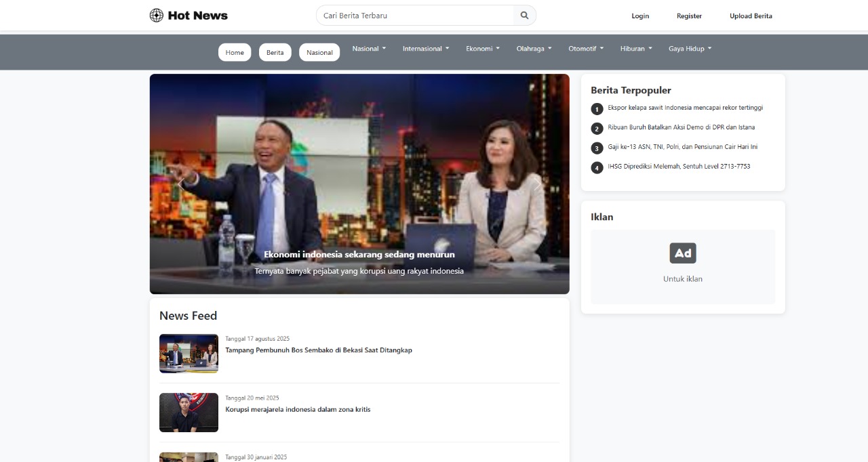Screen dimensions: 868x462
Task: Click number 2 badge in Berita Terpopuler
Action: pos(597,129)
